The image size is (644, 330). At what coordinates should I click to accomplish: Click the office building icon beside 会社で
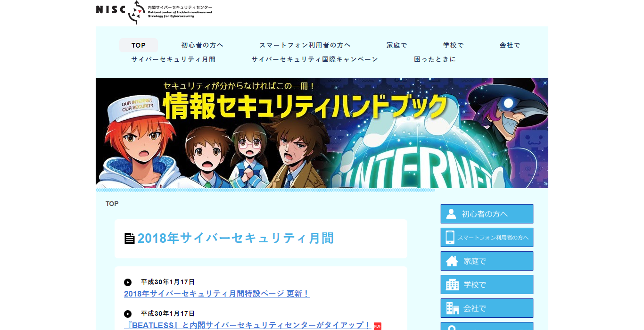coord(452,308)
